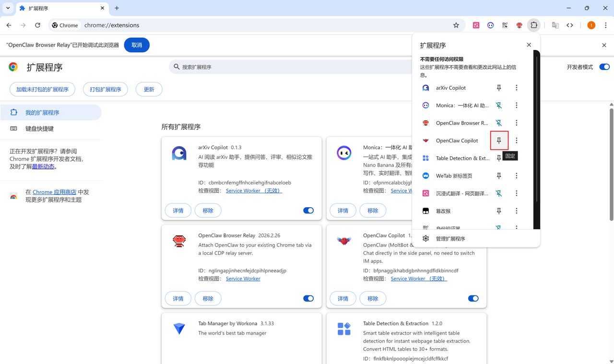Select 键盘快捷键 in the sidebar

39,129
